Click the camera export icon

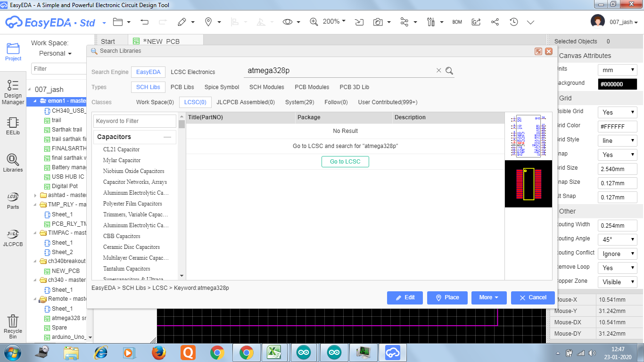coord(378,22)
